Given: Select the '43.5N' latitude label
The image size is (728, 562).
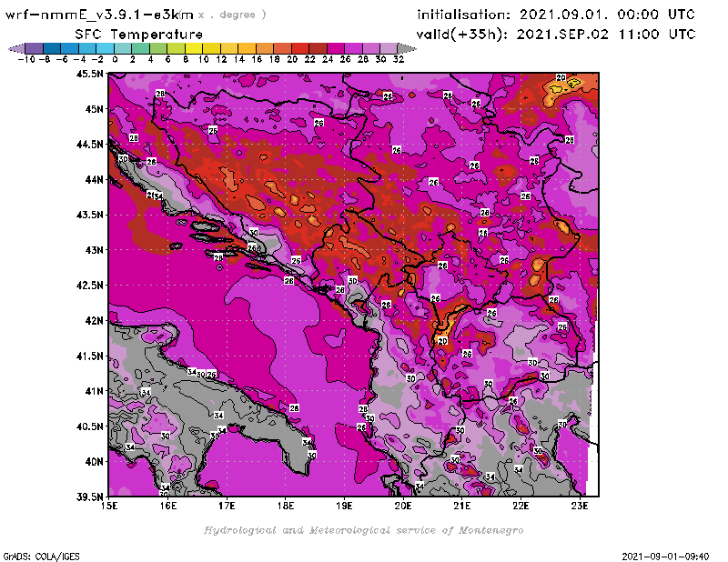Looking at the screenshot, I should click(90, 215).
